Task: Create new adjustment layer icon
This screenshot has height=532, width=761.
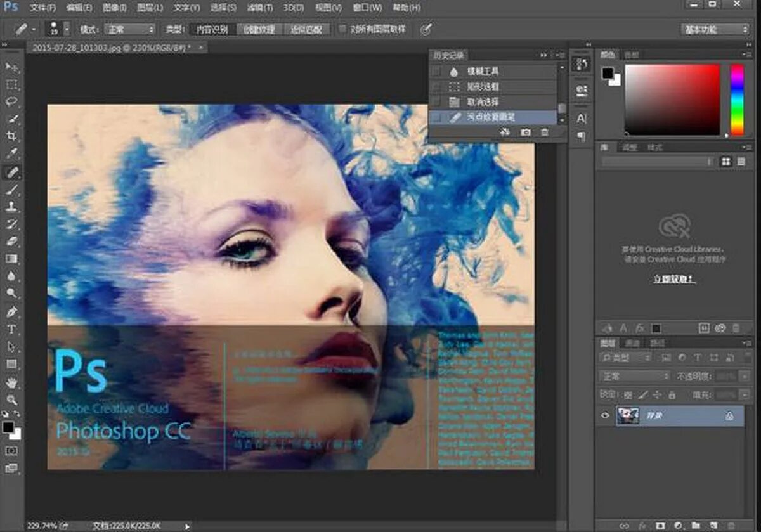Action: [678, 525]
